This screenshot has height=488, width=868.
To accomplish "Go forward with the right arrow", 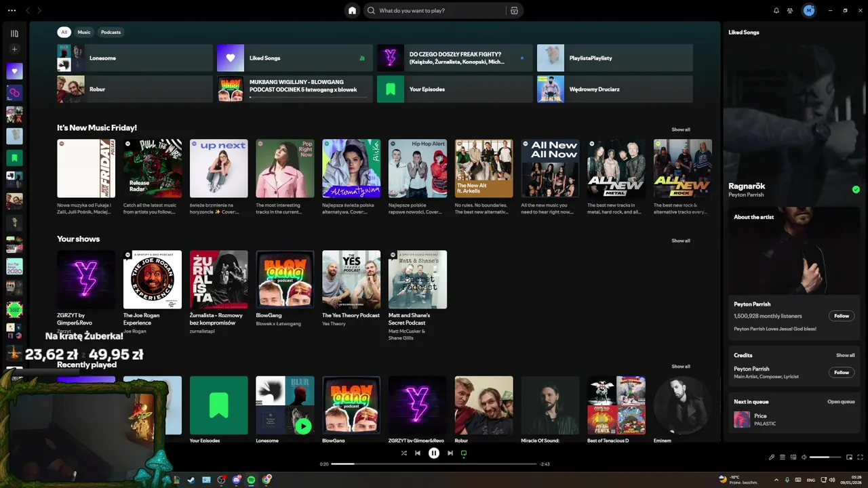I will click(39, 10).
